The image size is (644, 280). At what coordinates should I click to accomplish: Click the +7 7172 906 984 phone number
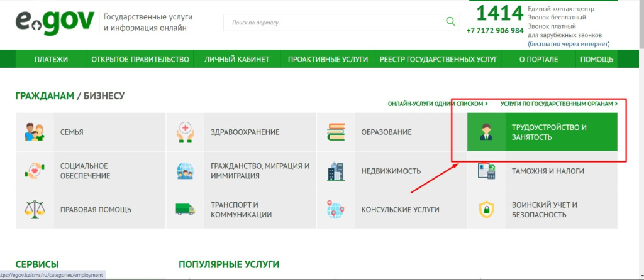point(495,31)
